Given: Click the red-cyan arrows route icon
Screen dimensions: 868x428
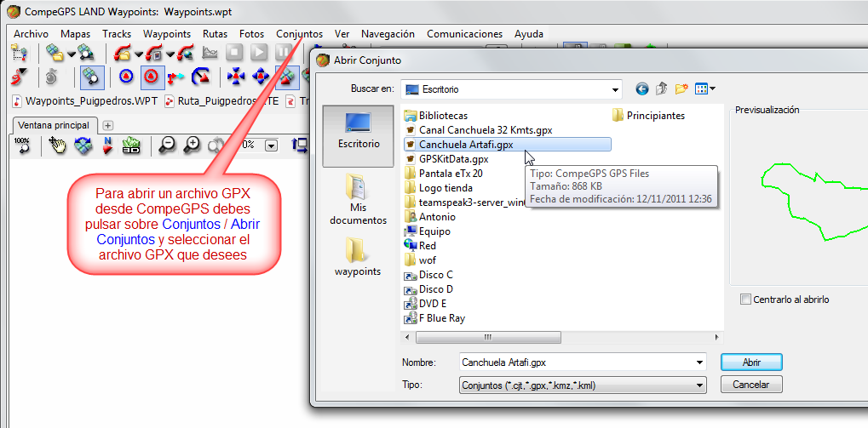Looking at the screenshot, I should [x=176, y=77].
